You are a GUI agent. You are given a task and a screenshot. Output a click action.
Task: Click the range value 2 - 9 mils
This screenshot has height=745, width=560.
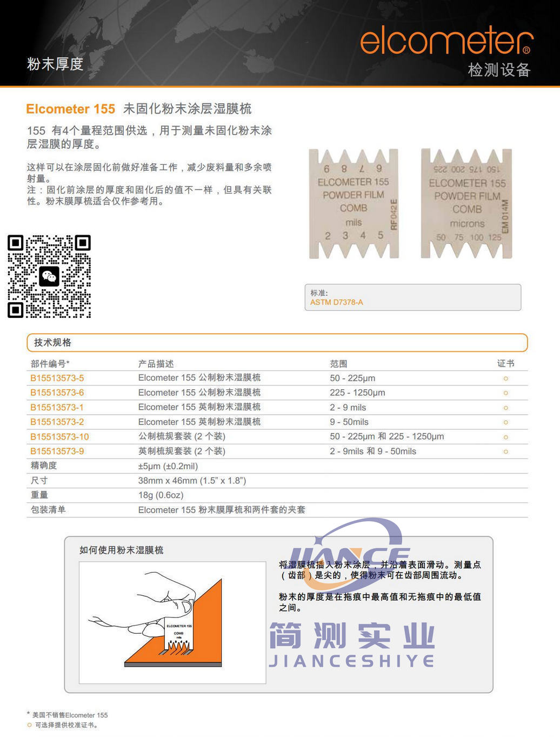pyautogui.click(x=348, y=407)
